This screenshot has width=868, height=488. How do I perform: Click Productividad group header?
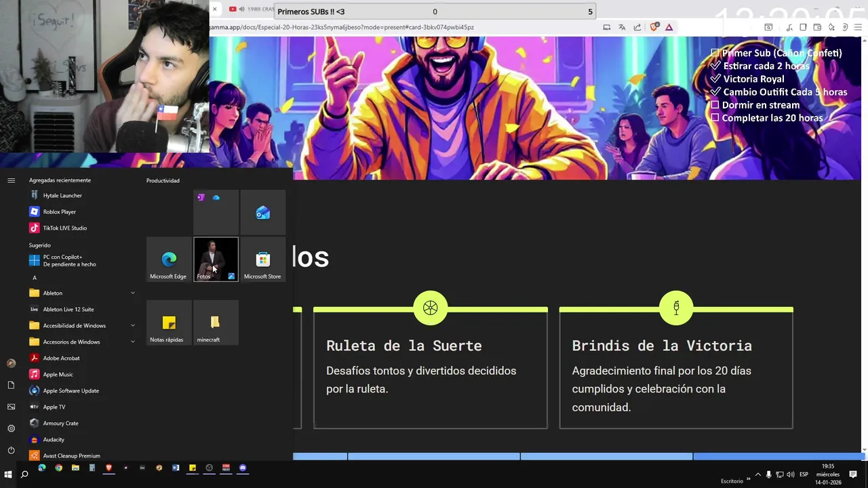[163, 180]
